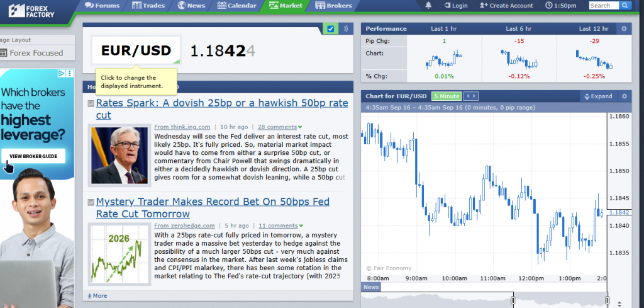Toggle the News label on chart
Screen dimensions: 644x308
point(371,287)
